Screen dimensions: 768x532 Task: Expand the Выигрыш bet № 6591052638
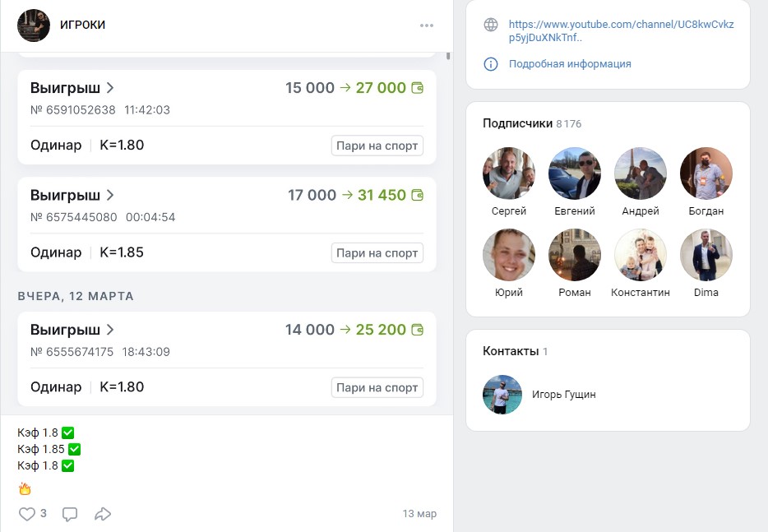point(72,88)
